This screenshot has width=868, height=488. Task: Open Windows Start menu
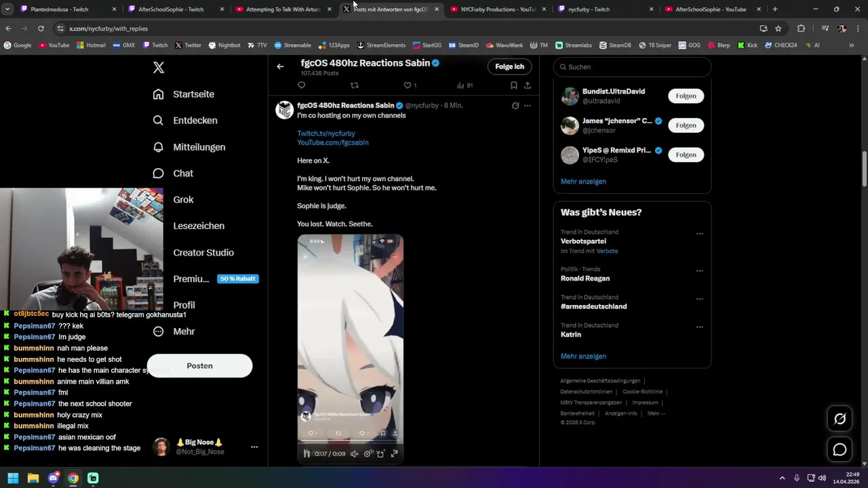pos(13,478)
